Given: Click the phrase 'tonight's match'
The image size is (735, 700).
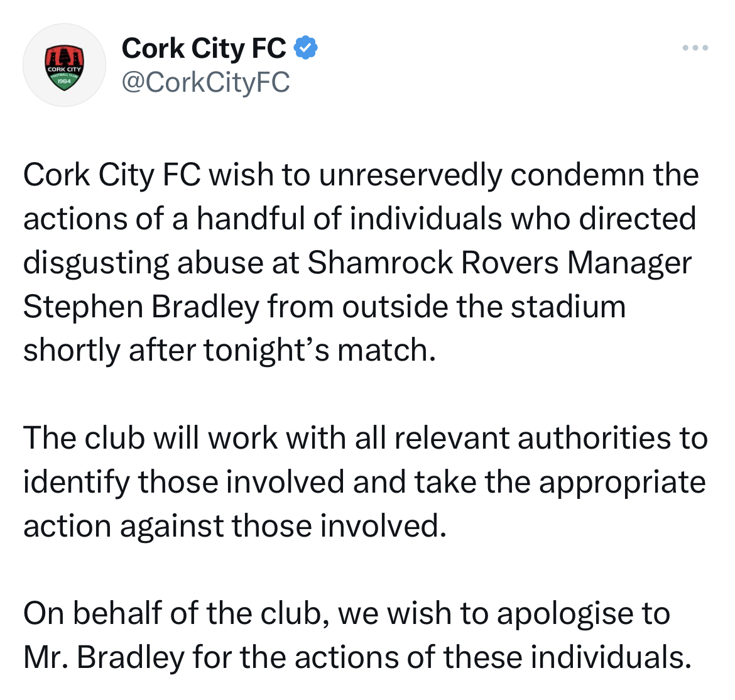Looking at the screenshot, I should (320, 351).
